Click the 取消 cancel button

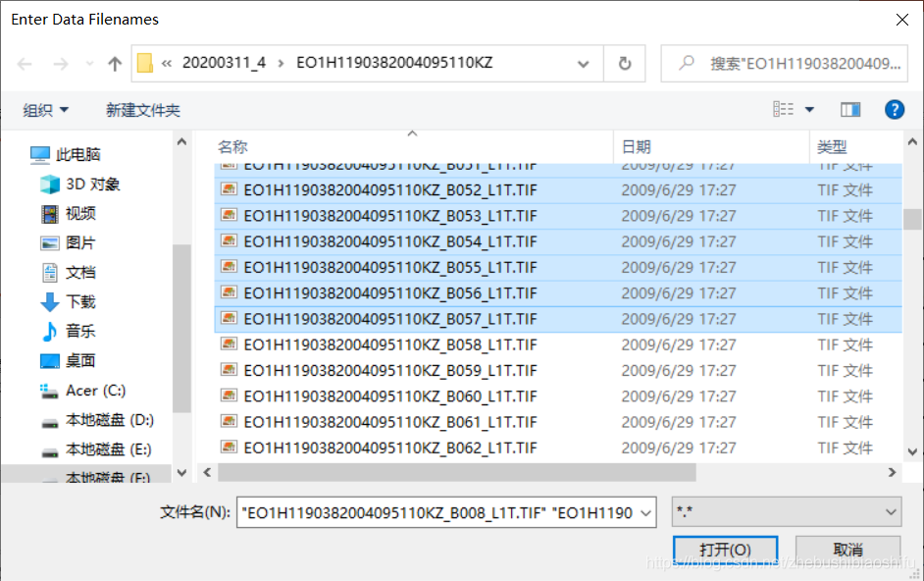point(848,550)
